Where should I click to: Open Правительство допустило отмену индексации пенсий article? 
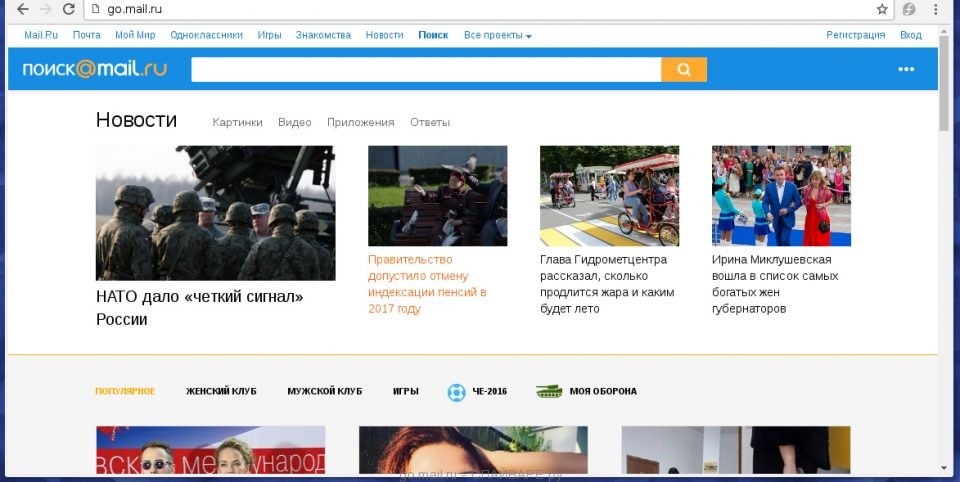[427, 284]
